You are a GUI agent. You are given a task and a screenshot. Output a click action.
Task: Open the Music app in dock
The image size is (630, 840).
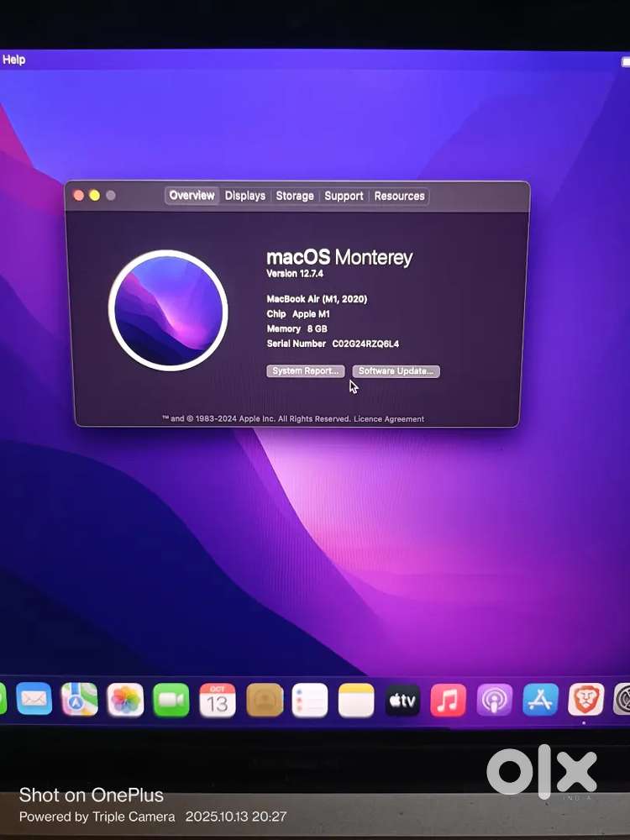449,700
